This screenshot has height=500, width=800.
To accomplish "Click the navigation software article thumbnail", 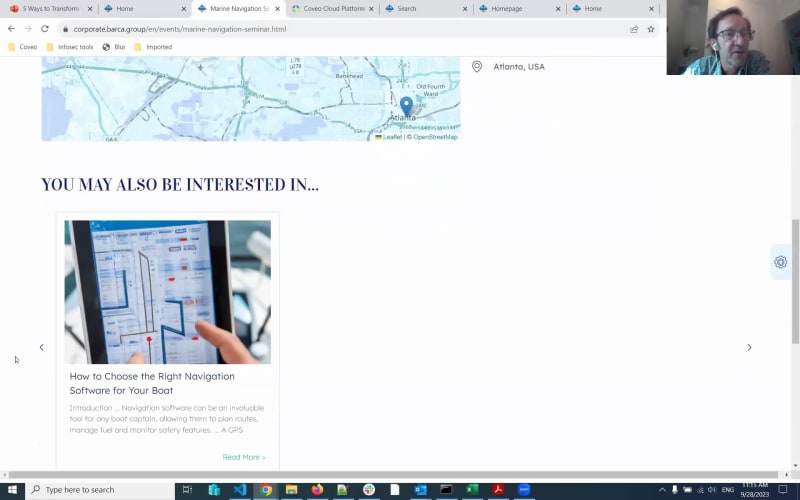I will [167, 292].
